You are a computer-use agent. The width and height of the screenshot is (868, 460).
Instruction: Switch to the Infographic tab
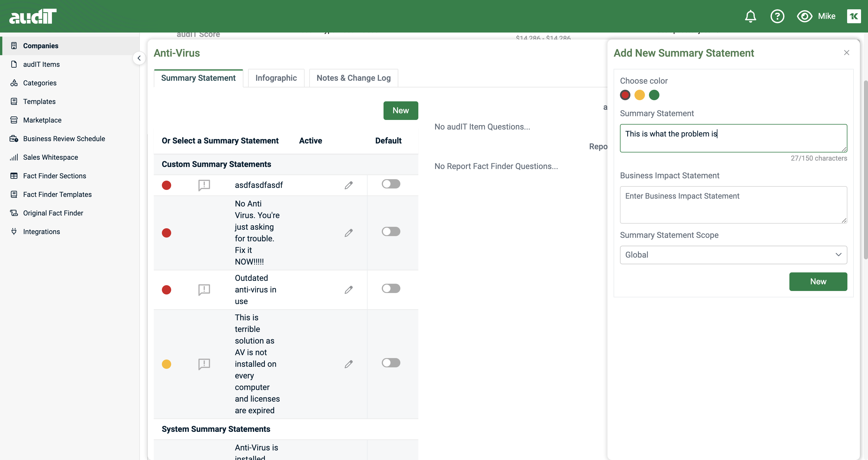coord(276,78)
